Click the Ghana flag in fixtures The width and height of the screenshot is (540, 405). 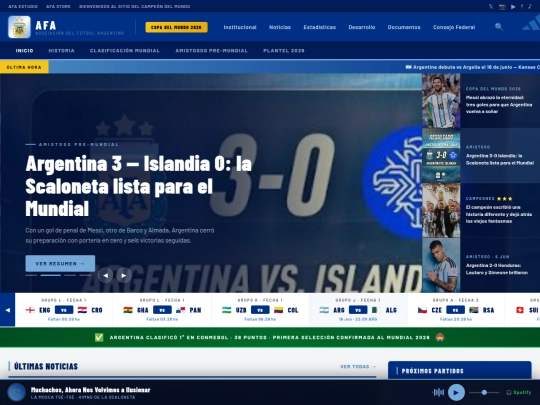pyautogui.click(x=128, y=310)
